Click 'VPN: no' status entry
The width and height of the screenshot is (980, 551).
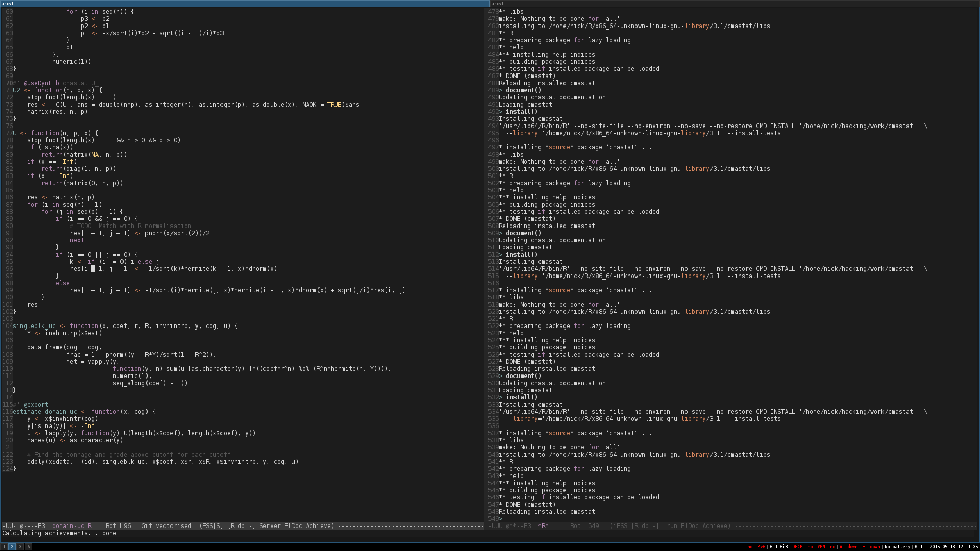click(826, 547)
